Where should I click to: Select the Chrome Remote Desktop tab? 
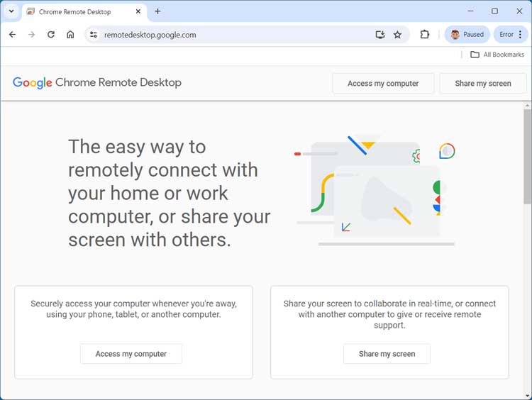[x=84, y=12]
